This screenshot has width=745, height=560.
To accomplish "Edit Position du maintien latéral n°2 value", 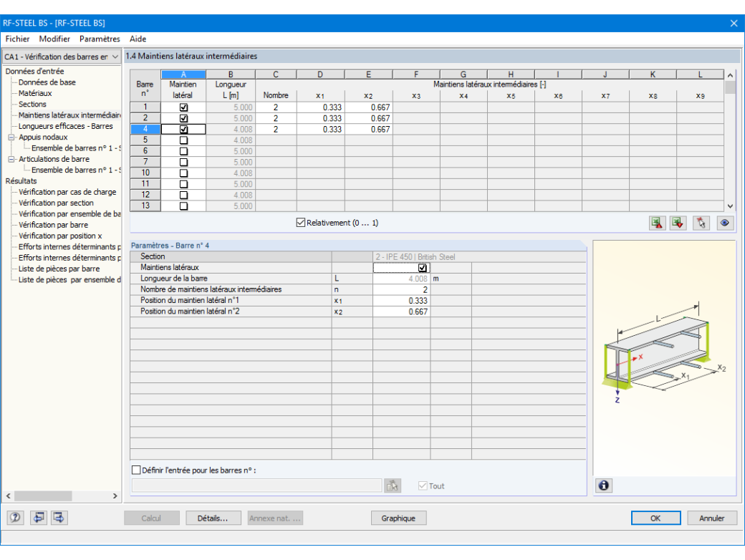I will point(401,312).
